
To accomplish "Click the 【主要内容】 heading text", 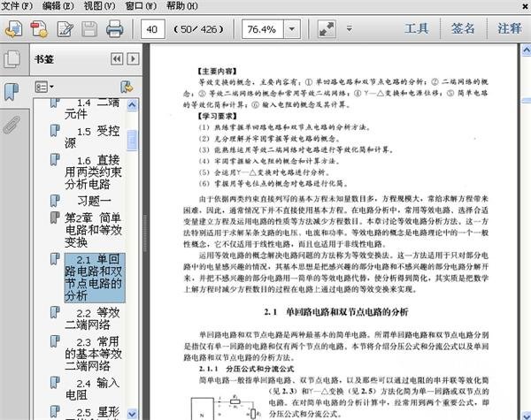I will [217, 71].
